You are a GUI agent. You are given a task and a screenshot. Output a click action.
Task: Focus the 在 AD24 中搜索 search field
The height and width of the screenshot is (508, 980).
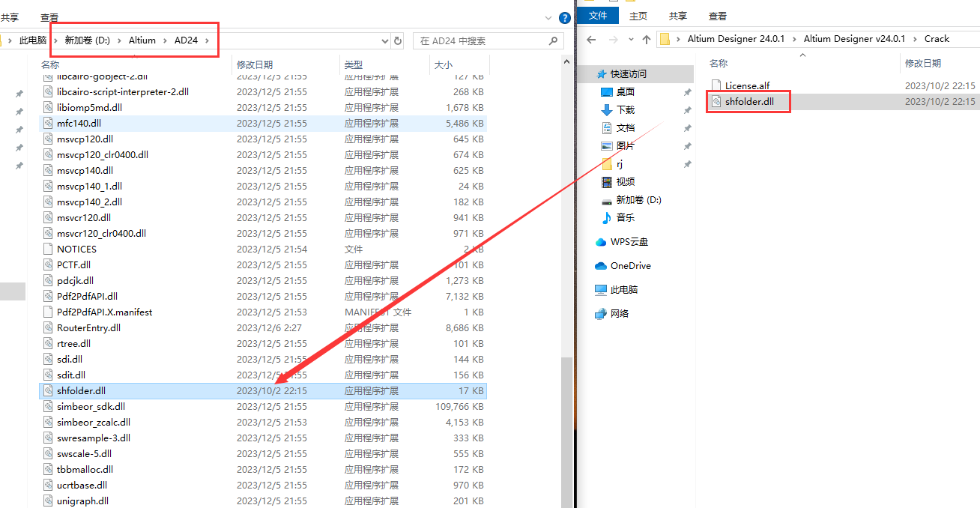tap(489, 40)
